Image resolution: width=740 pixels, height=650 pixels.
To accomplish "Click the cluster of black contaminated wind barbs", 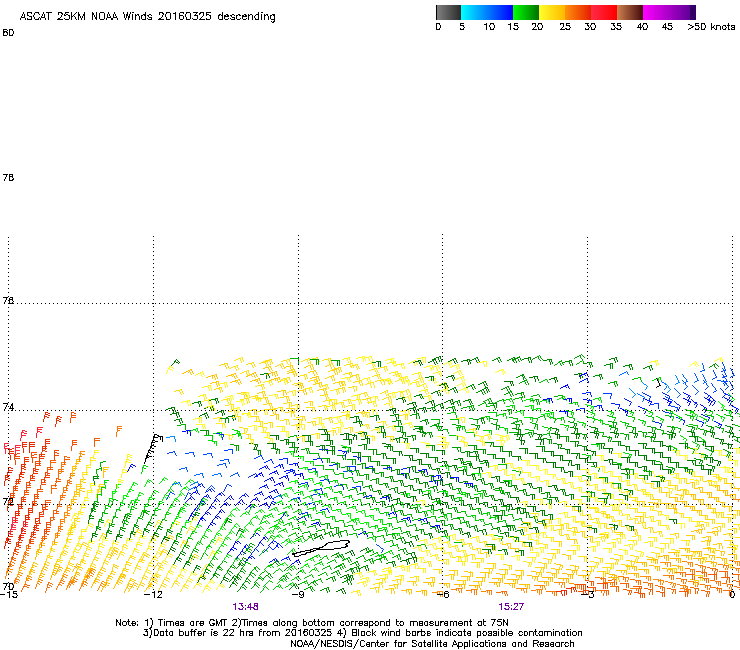I will tap(153, 447).
